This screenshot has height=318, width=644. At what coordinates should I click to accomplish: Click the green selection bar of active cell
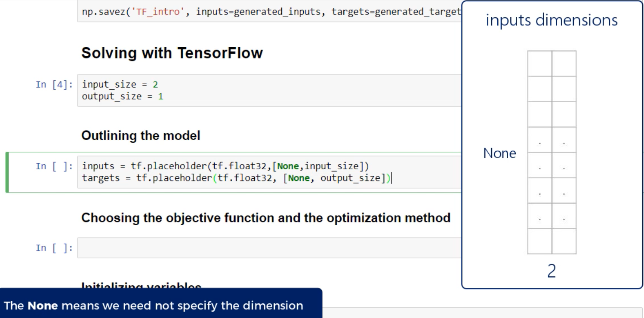tap(7, 172)
